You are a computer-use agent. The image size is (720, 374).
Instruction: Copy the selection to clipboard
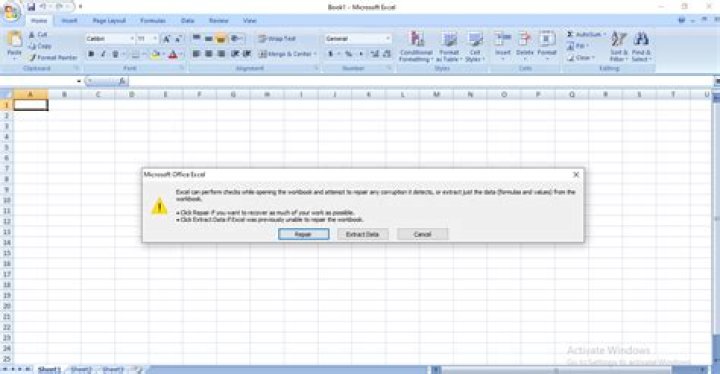(40, 46)
